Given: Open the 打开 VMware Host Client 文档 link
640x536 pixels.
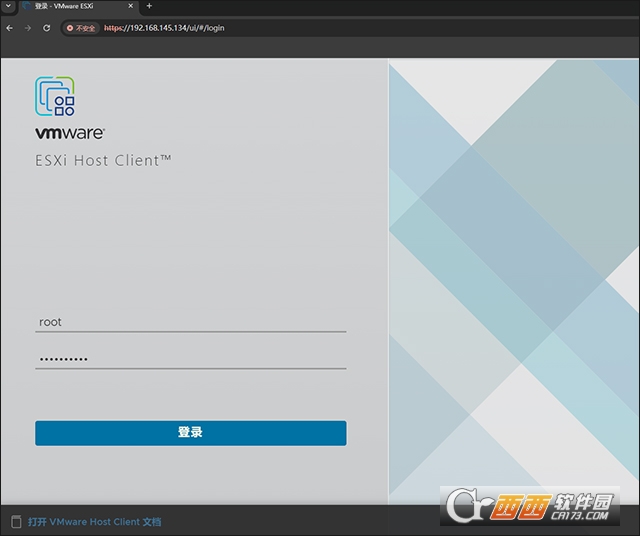Looking at the screenshot, I should point(94,521).
